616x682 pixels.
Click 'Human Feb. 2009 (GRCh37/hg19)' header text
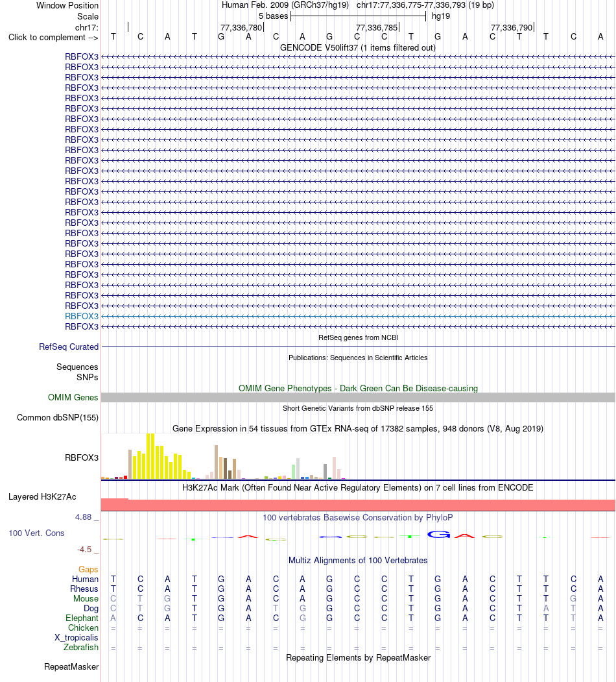(x=285, y=5)
